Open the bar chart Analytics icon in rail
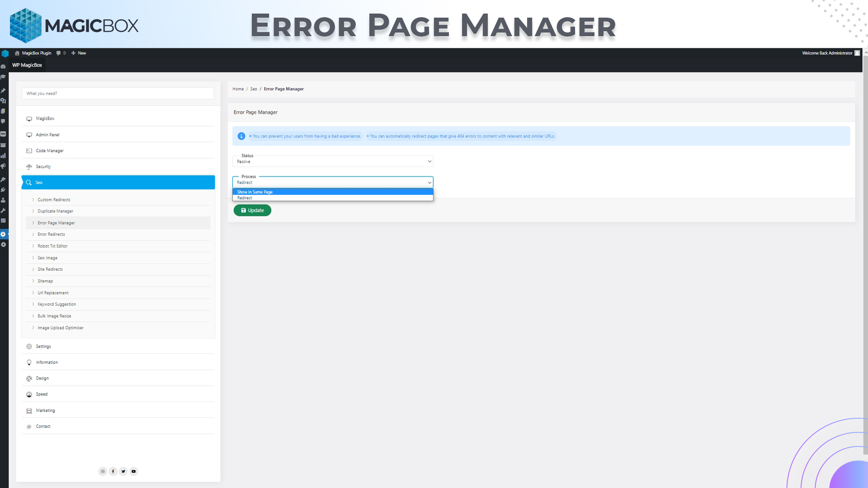 3,155
